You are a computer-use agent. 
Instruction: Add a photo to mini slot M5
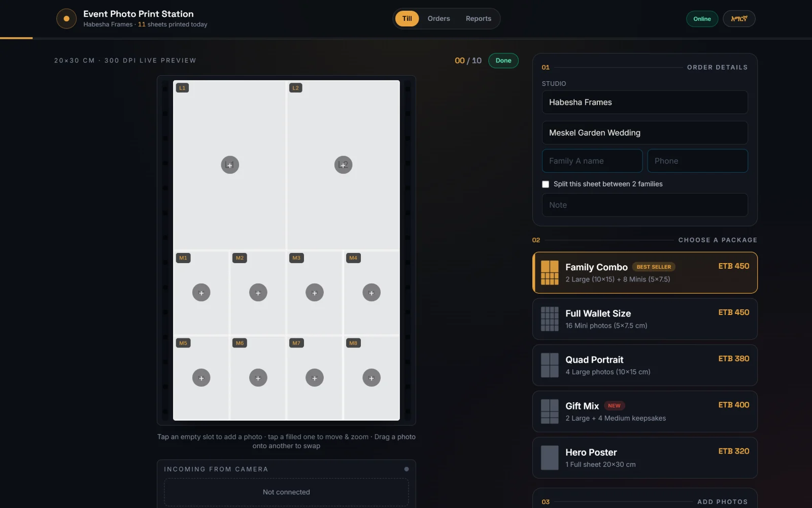[x=201, y=378]
